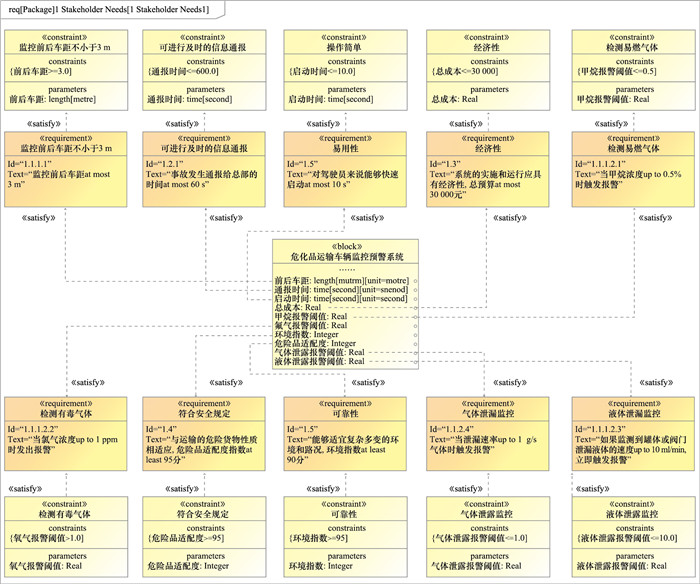Click the requirement Id="1.1.1.1" line
Image resolution: width=700 pixels, height=584 pixels.
[x=30, y=164]
